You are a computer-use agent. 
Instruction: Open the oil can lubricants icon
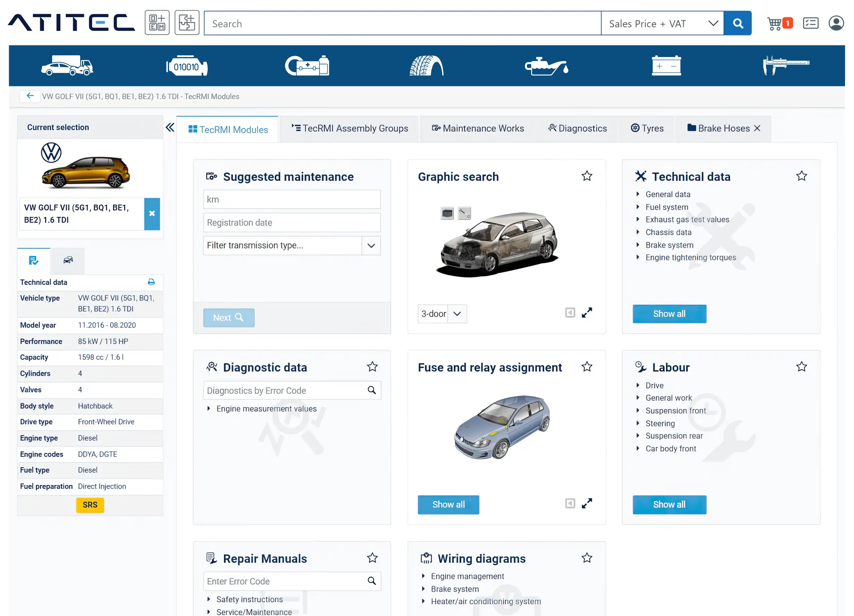pyautogui.click(x=546, y=66)
